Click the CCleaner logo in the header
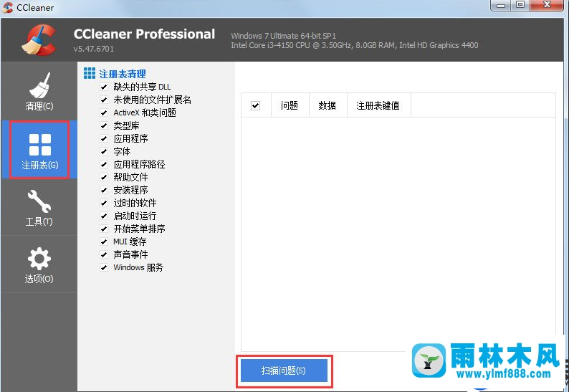 point(39,40)
